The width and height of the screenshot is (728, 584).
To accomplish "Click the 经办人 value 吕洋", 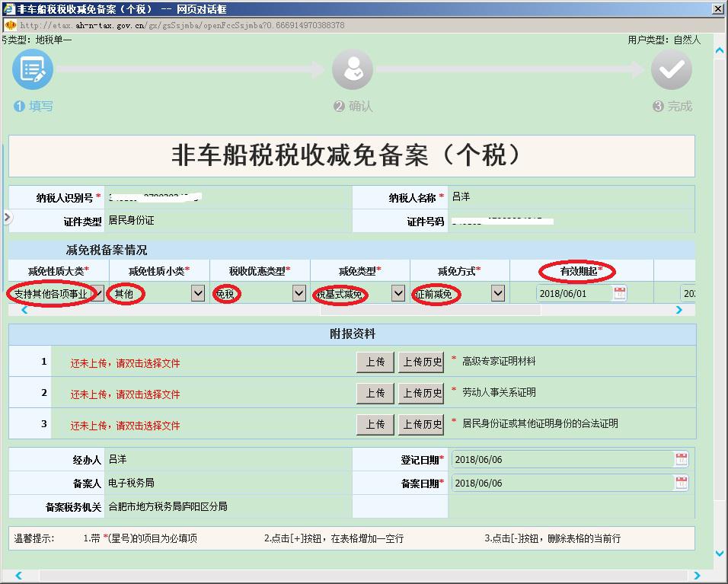I will point(117,459).
